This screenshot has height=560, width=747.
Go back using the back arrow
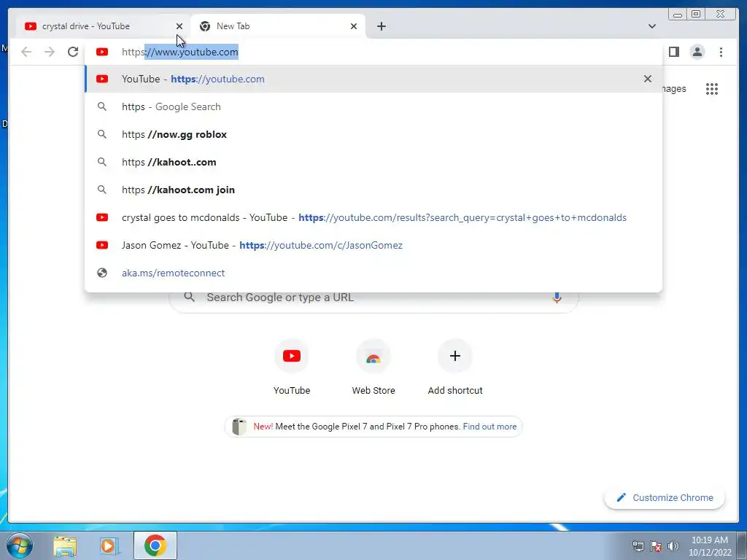[x=26, y=52]
